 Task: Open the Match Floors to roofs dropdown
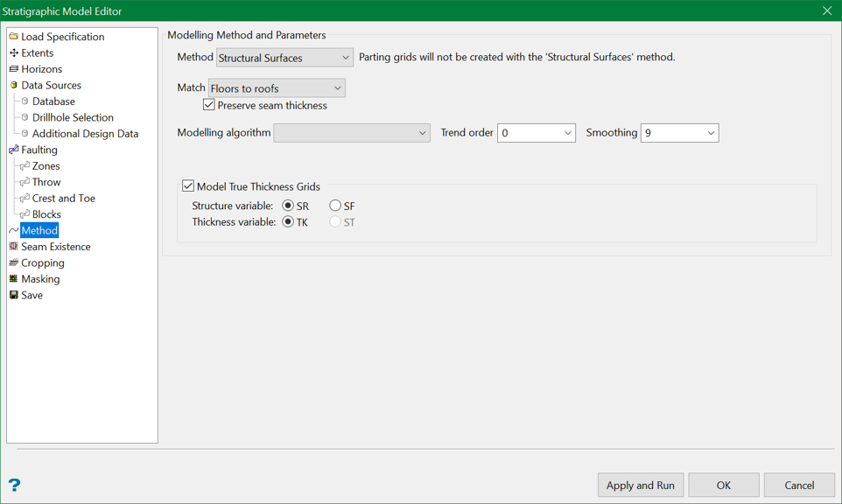(x=277, y=88)
